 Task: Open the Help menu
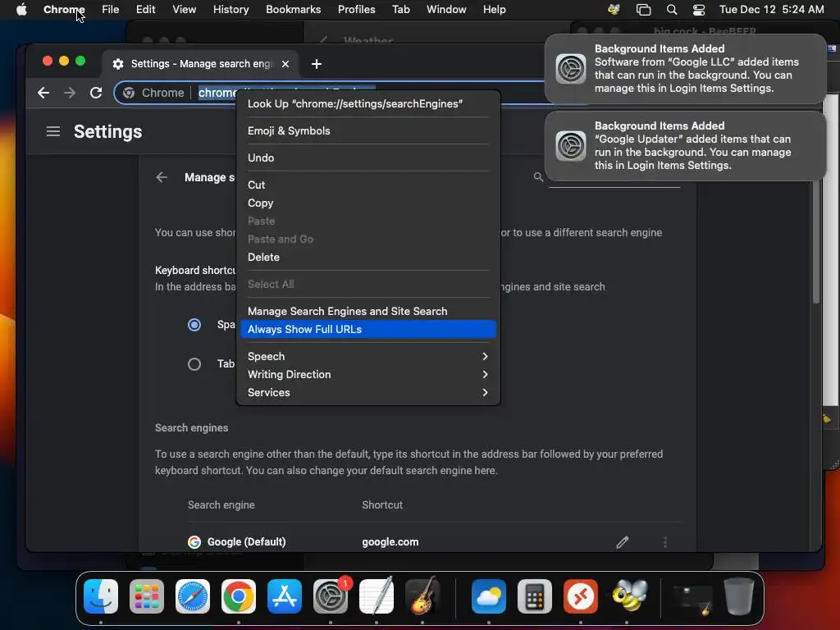click(494, 9)
